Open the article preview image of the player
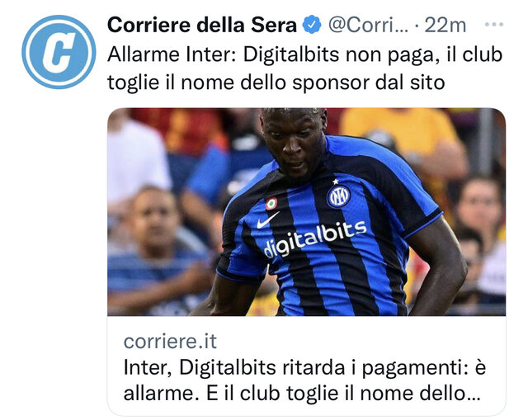 (x=306, y=212)
